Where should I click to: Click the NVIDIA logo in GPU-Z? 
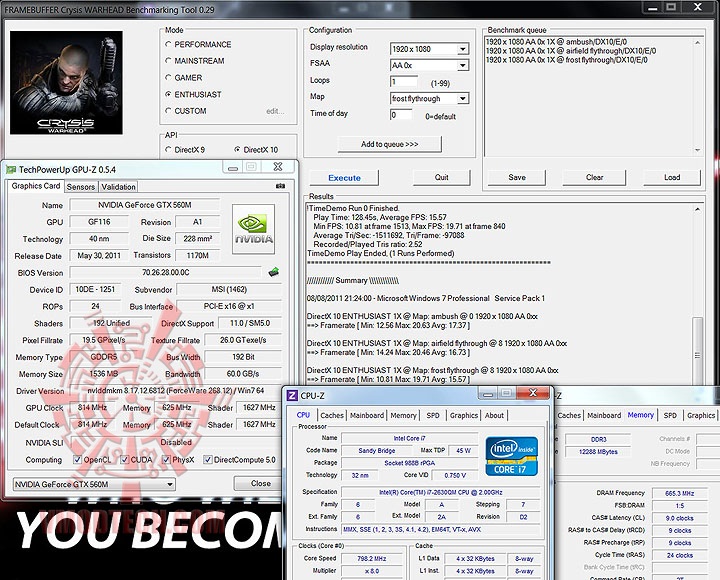[253, 229]
